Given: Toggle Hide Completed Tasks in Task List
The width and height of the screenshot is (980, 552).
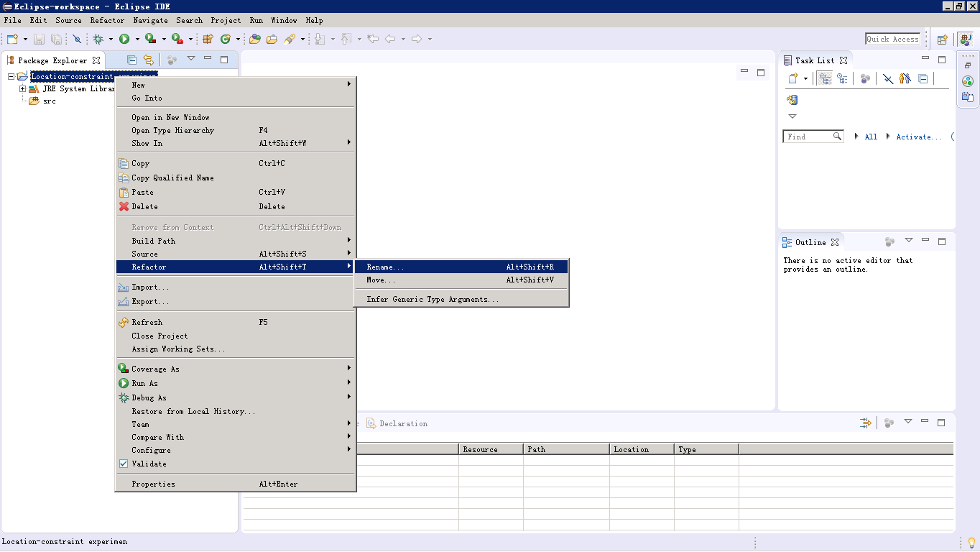Looking at the screenshot, I should [888, 78].
